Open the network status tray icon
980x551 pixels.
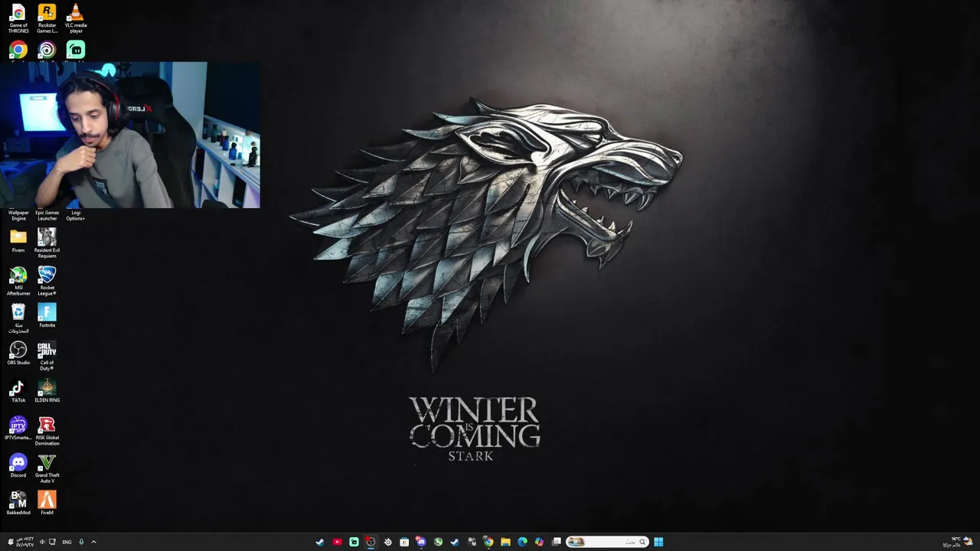52,542
